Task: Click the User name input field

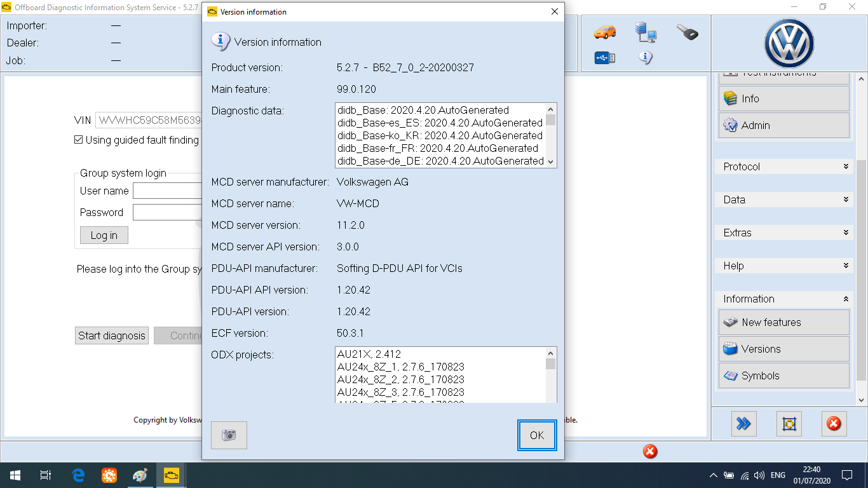Action: pyautogui.click(x=168, y=191)
